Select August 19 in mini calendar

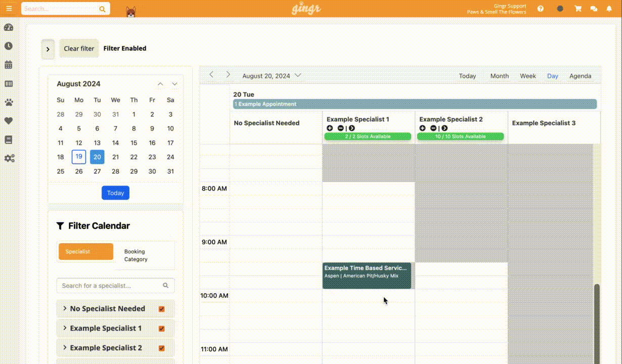click(x=79, y=157)
